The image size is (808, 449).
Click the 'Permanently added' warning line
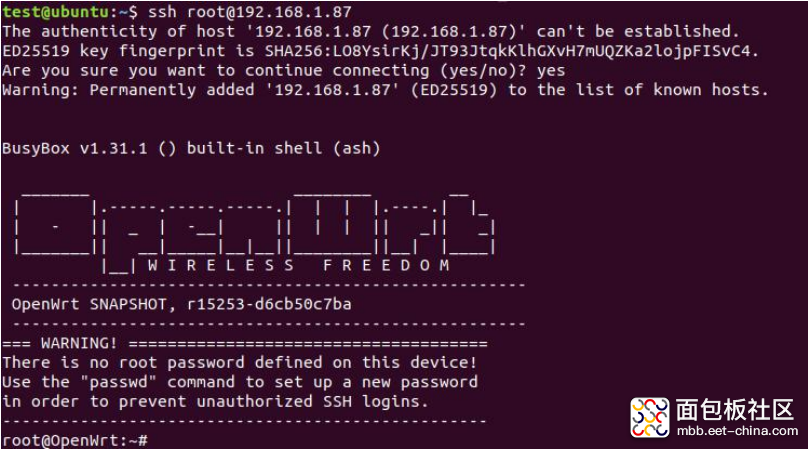click(x=385, y=90)
